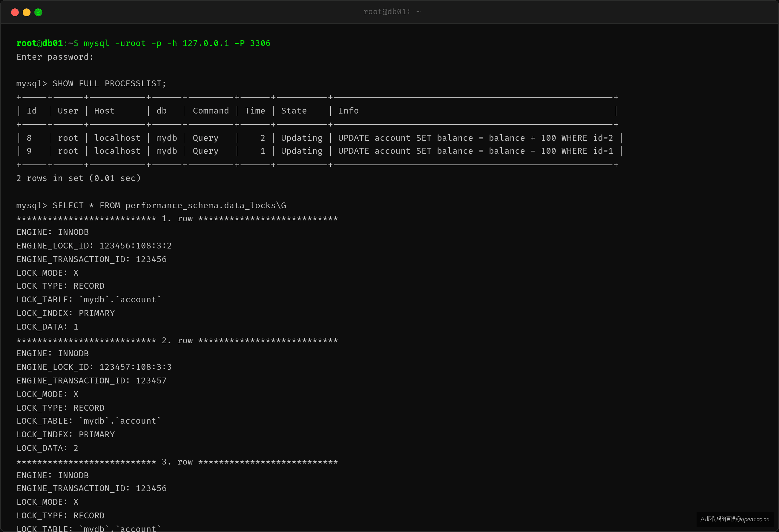This screenshot has height=532, width=779.
Task: Click the UPDATE statement with id=1
Action: coord(475,151)
